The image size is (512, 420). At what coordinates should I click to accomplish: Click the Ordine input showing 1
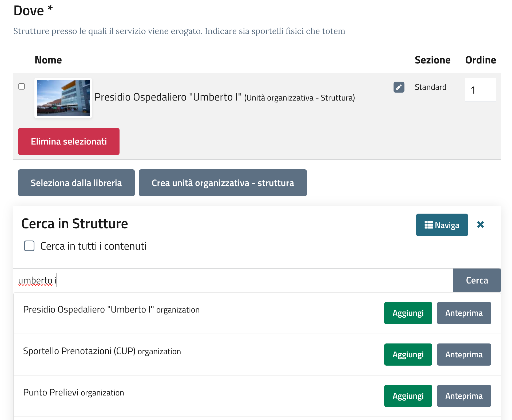point(480,90)
